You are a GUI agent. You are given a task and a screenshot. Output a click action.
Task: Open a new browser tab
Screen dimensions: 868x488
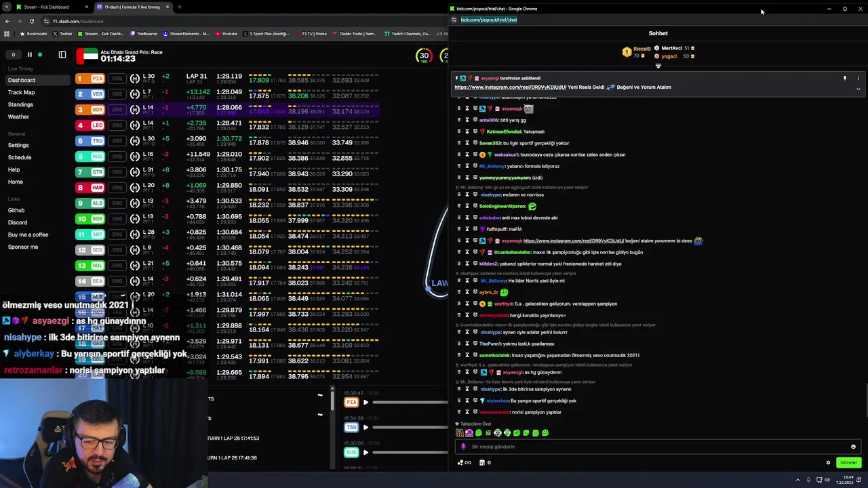coord(179,7)
